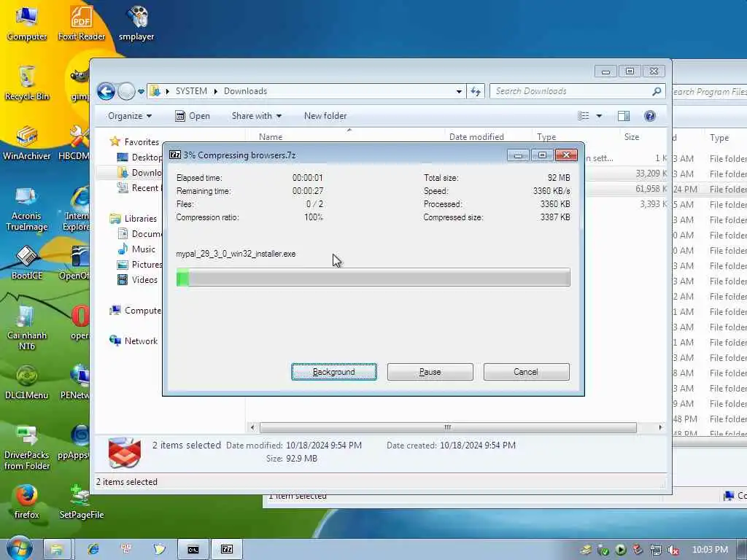Sort files by Size column
Screen dimensions: 747x560
pyautogui.click(x=632, y=136)
